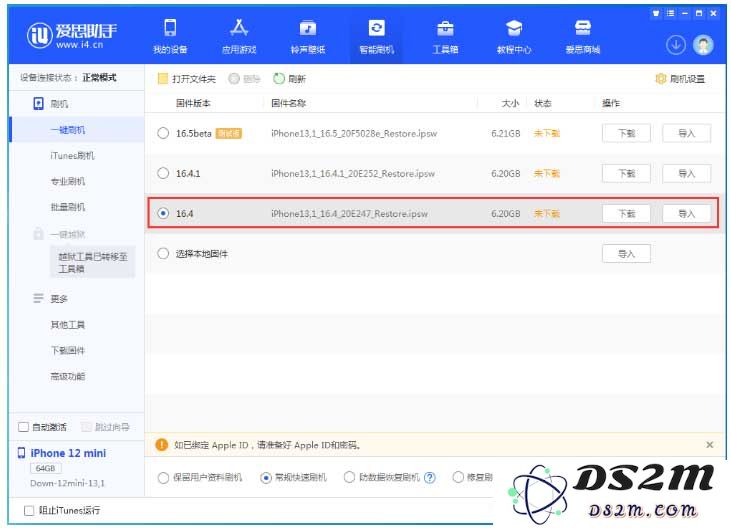Select 选择本地固件 radio button
Viewport: 731px width, 528px height.
[163, 254]
